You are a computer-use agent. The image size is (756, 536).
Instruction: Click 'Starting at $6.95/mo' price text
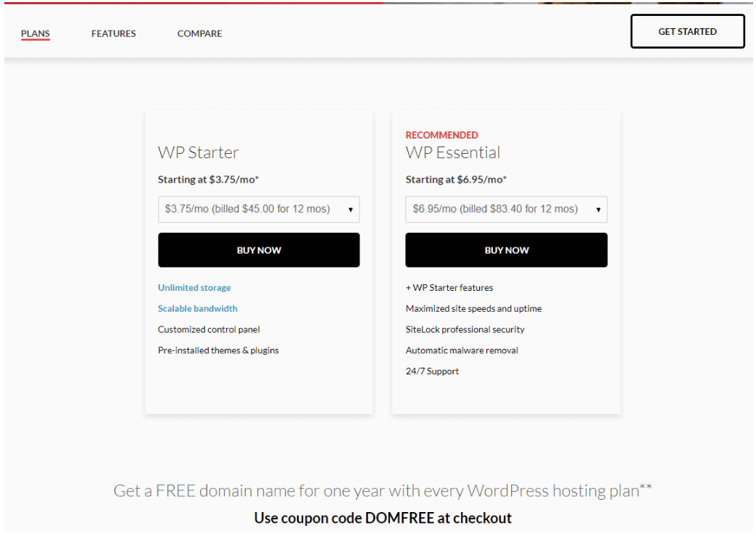tap(456, 179)
